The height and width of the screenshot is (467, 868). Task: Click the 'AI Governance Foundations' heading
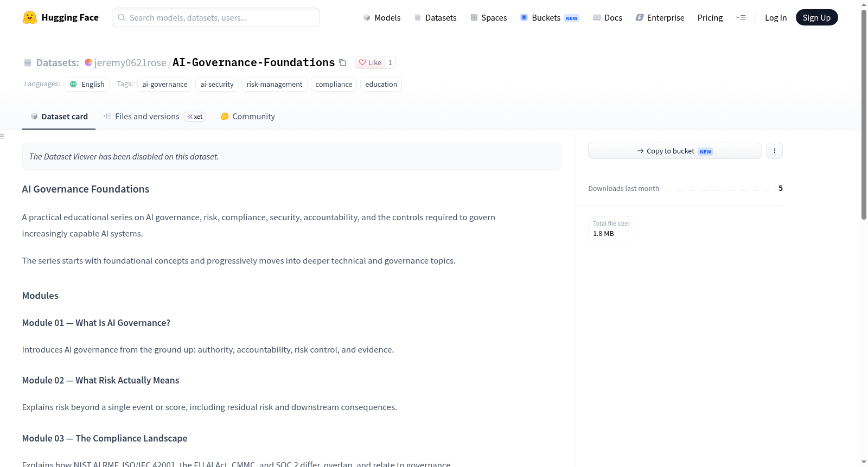[86, 189]
